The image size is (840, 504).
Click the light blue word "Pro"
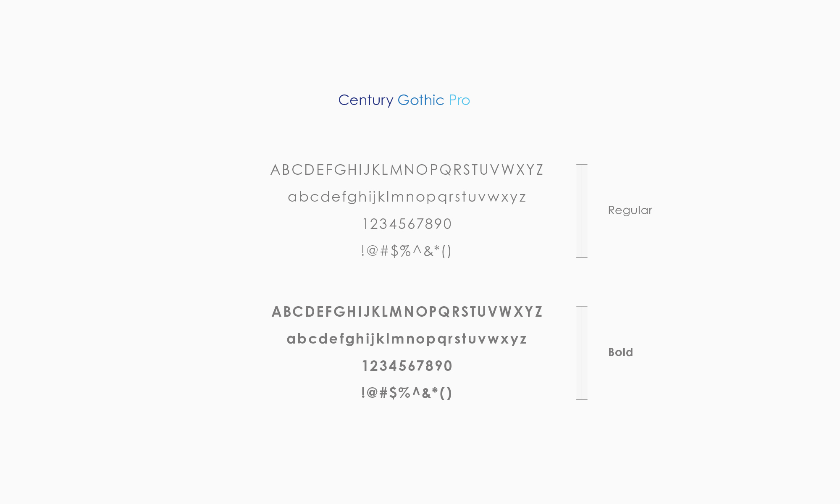point(459,100)
